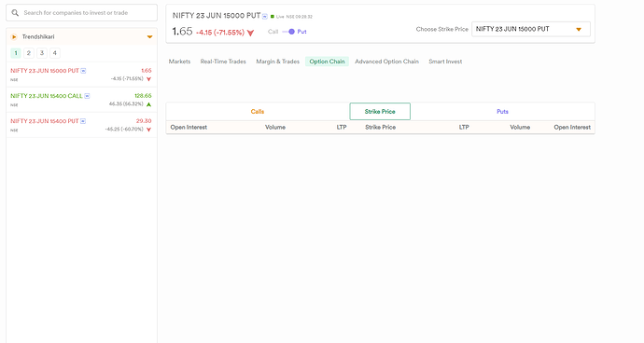
Task: Select the Call label by the toggle
Action: coord(273,32)
